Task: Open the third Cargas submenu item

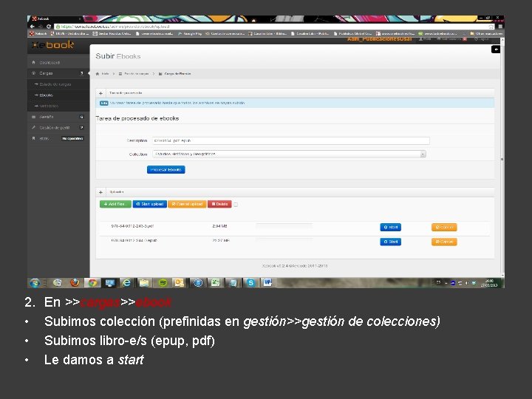Action: [58, 106]
